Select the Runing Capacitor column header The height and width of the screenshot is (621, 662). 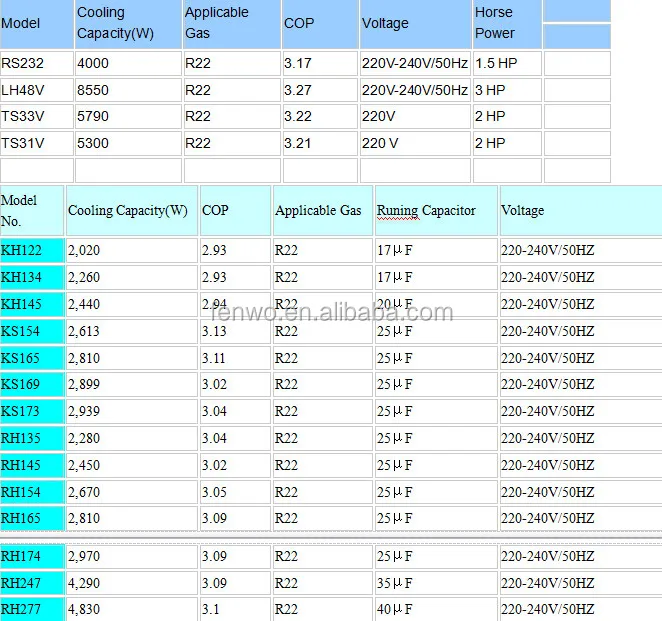pos(426,211)
